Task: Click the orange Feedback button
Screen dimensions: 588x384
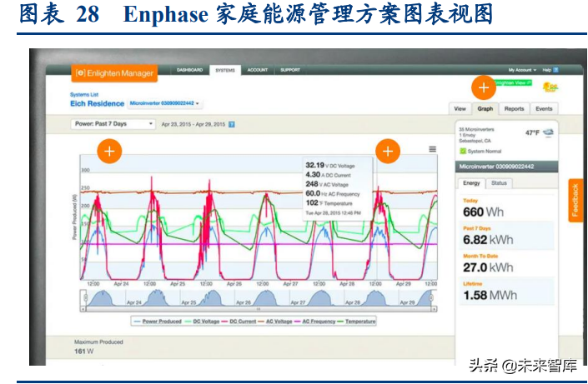Action: 574,201
